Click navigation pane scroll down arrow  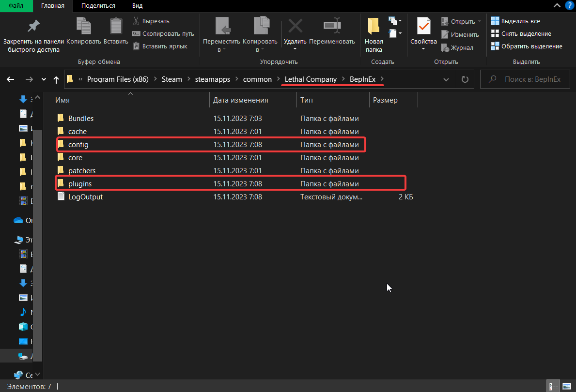coord(37,375)
